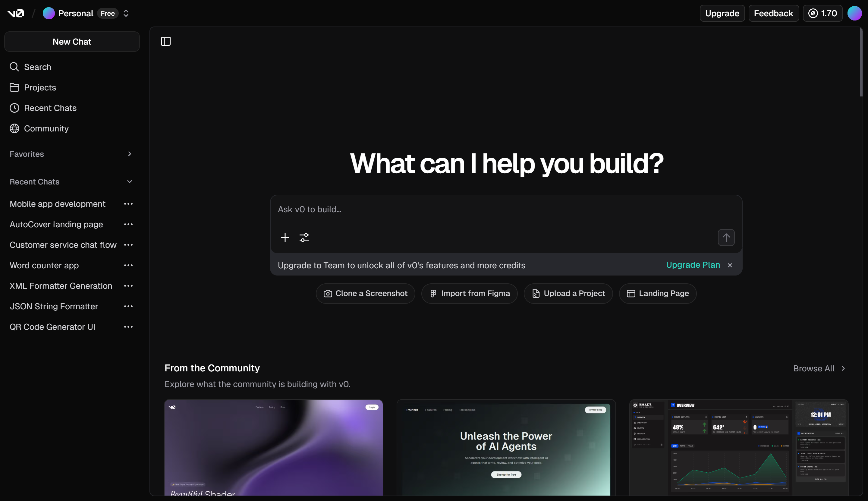Open the user avatar in top right
The image size is (868, 501).
pos(854,14)
